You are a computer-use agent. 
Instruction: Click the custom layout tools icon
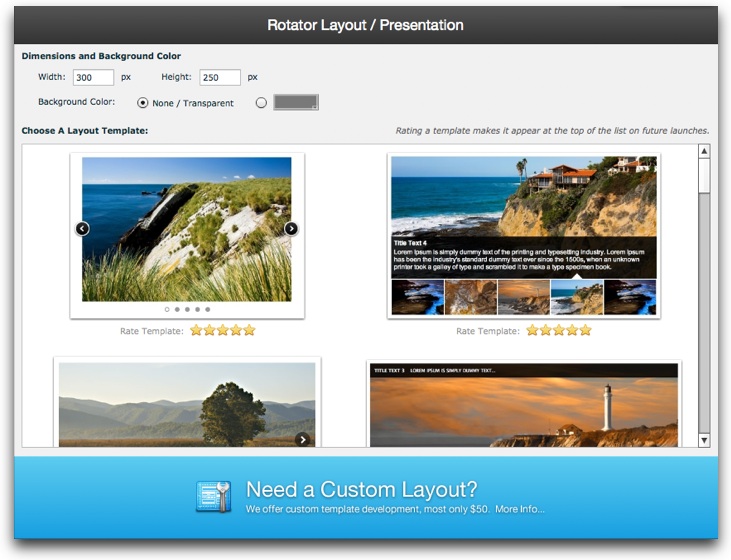pyautogui.click(x=213, y=496)
